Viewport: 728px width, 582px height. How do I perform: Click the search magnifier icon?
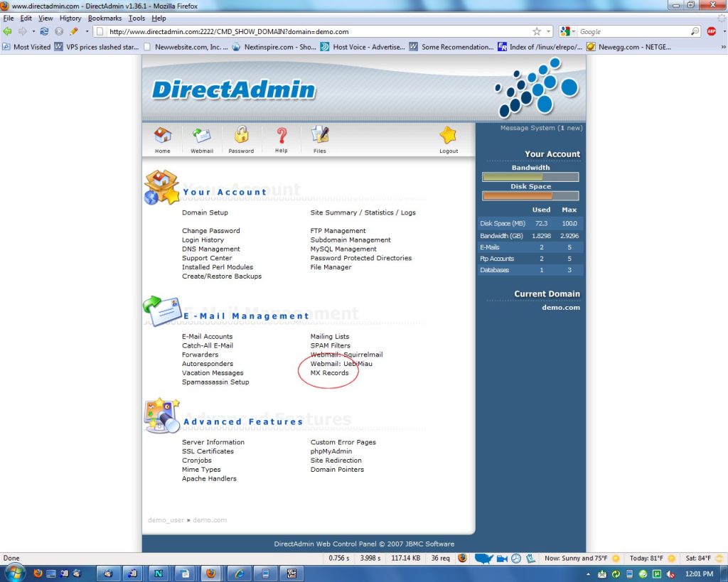point(695,31)
